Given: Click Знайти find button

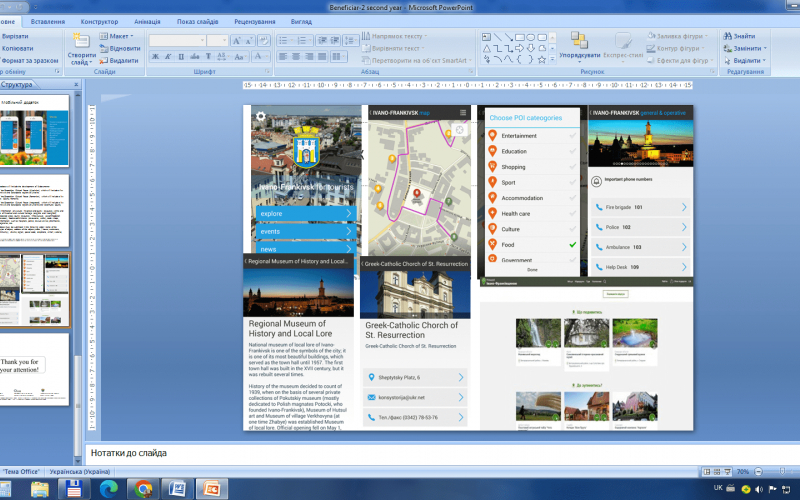Looking at the screenshot, I should [739, 36].
